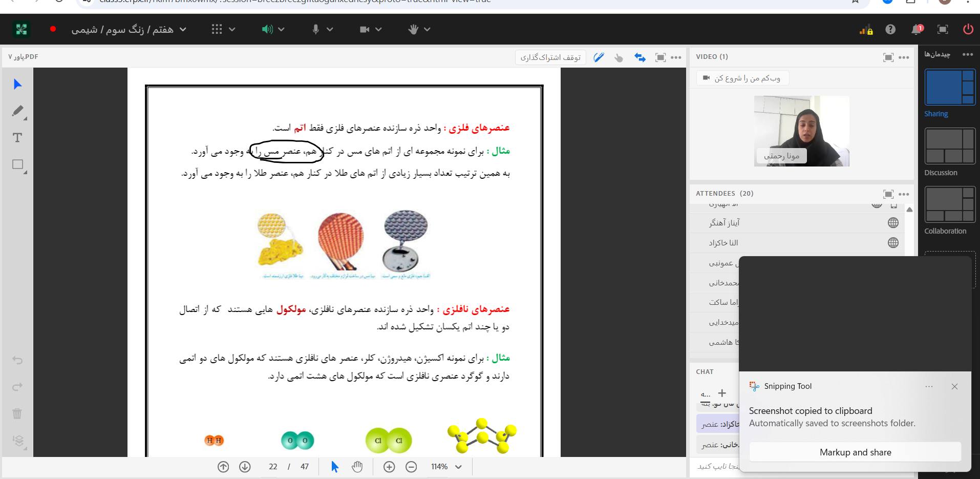Image resolution: width=980 pixels, height=479 pixels.
Task: Go to the previous PDF page
Action: (223, 467)
